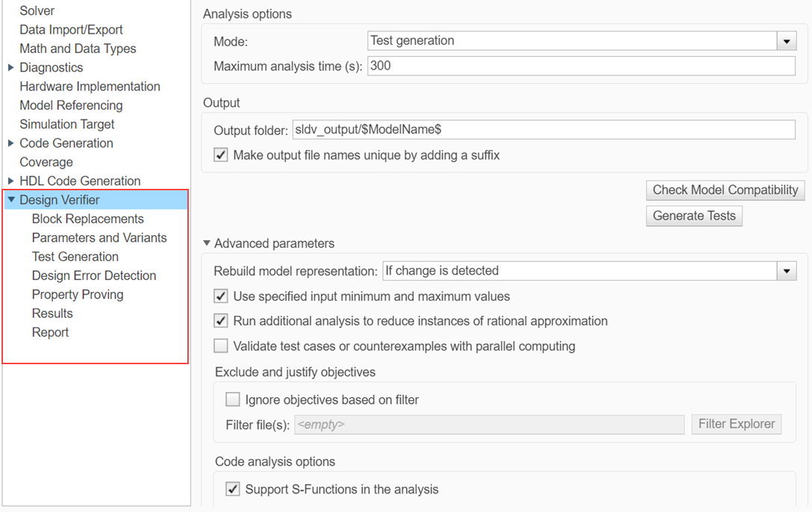Open the Property Proving settings
The height and width of the screenshot is (512, 812).
[77, 294]
